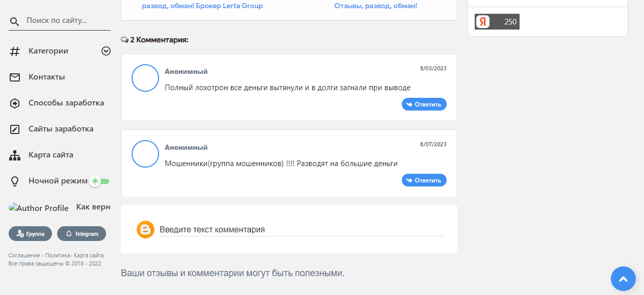Viewport: 644px width, 295px height.
Task: Click the Яндекс counter badge
Action: click(x=497, y=21)
